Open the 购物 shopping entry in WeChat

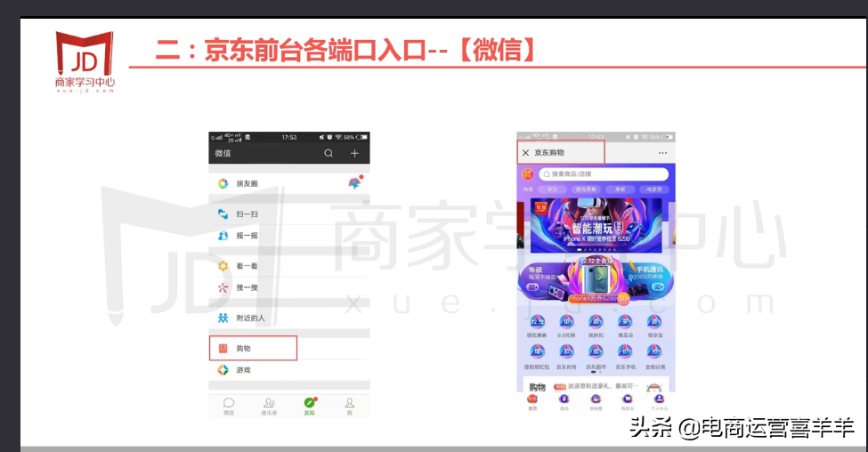click(253, 348)
